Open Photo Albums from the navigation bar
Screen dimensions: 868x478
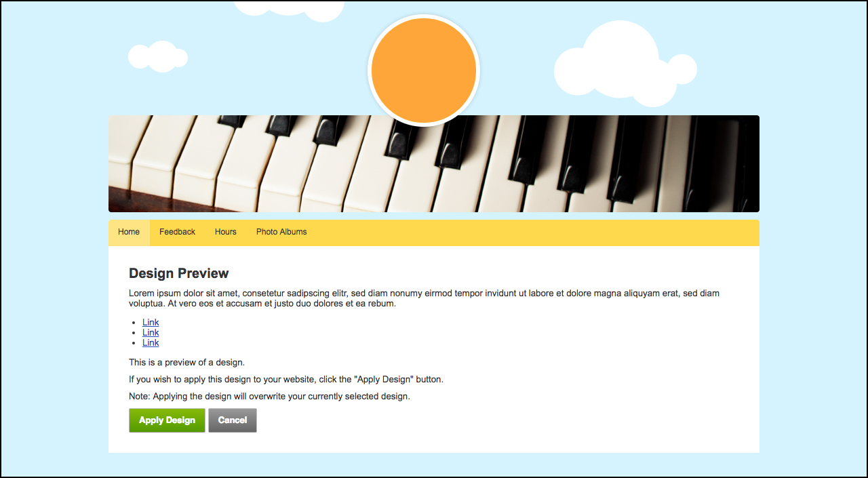coord(281,232)
